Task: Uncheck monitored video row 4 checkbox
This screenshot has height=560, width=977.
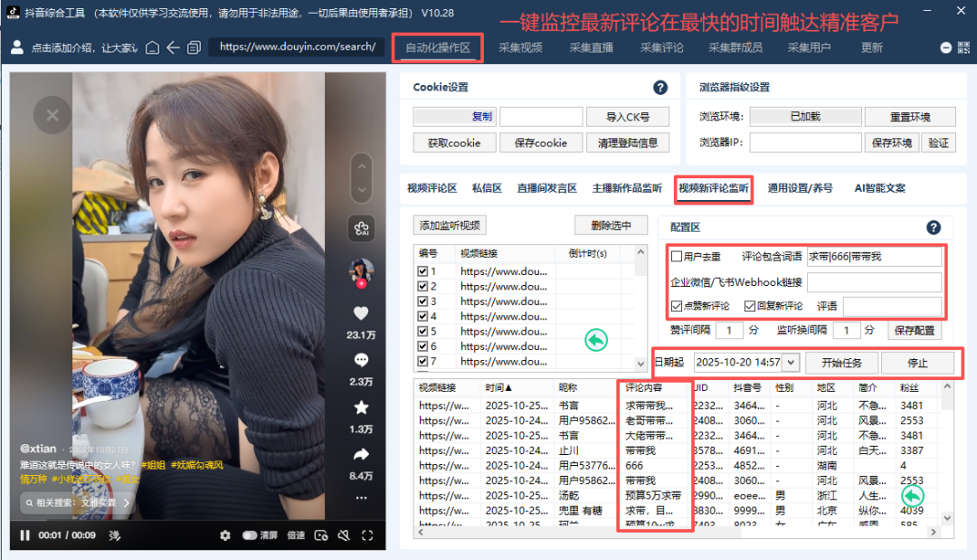Action: [422, 316]
